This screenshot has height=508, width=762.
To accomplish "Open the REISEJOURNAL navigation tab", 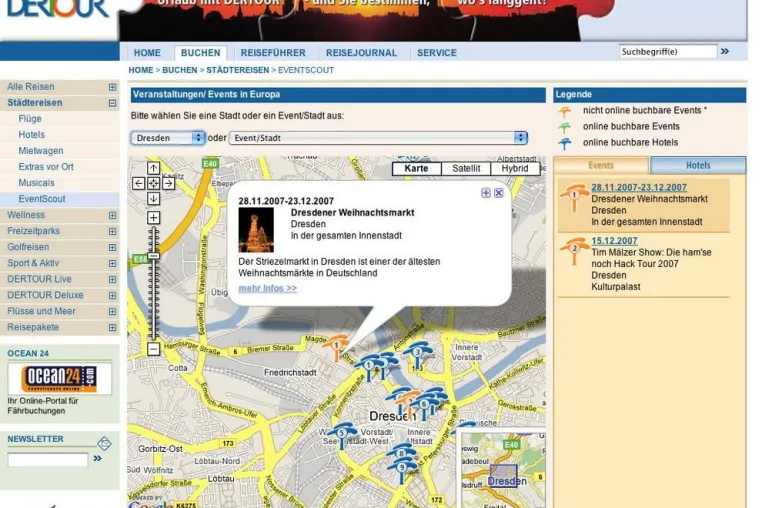I will (x=361, y=53).
